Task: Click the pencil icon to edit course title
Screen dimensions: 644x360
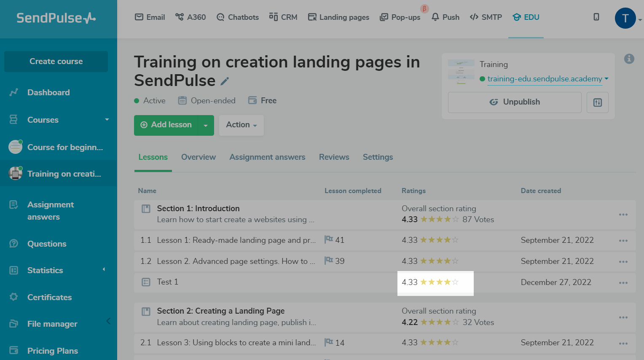Action: [225, 81]
